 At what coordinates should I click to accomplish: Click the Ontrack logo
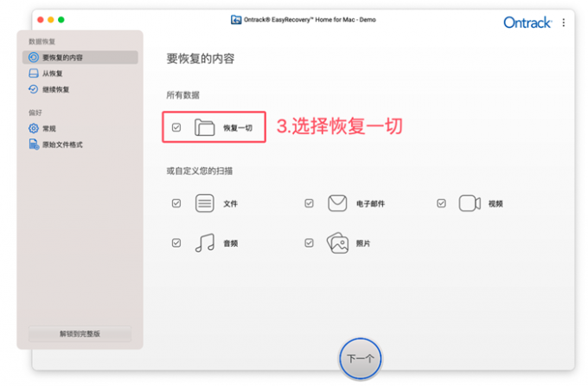(x=527, y=23)
